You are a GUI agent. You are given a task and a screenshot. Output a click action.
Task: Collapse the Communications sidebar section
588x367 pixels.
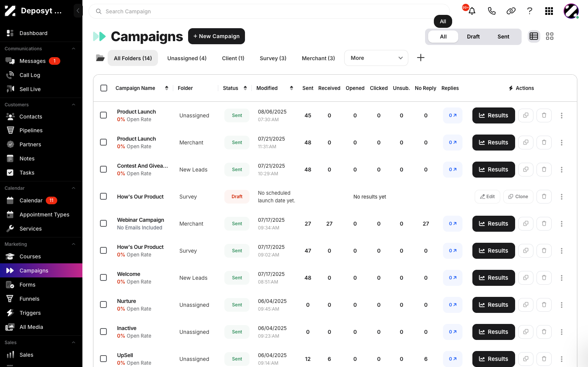click(x=74, y=49)
